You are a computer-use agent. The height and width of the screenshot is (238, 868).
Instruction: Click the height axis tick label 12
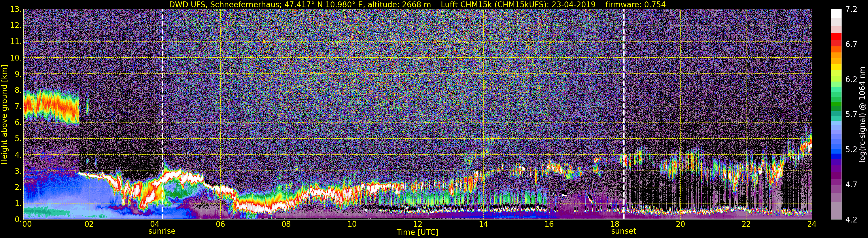coord(16,26)
